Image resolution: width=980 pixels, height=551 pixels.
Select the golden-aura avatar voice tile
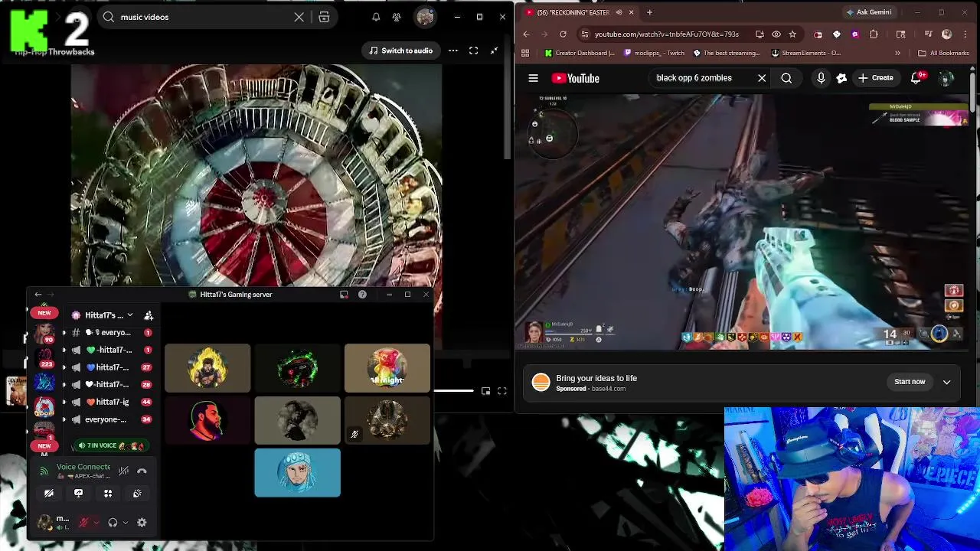pos(207,368)
